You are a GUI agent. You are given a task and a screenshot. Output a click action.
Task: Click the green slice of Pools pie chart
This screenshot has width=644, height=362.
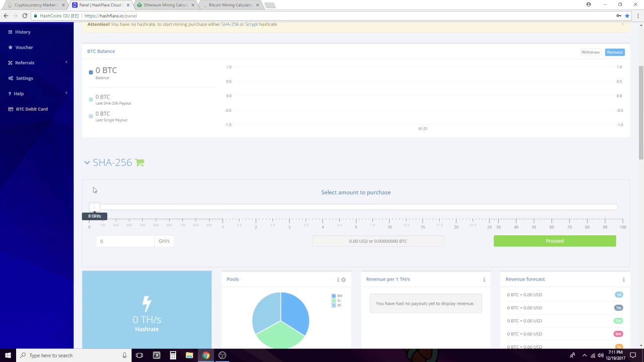(280, 336)
